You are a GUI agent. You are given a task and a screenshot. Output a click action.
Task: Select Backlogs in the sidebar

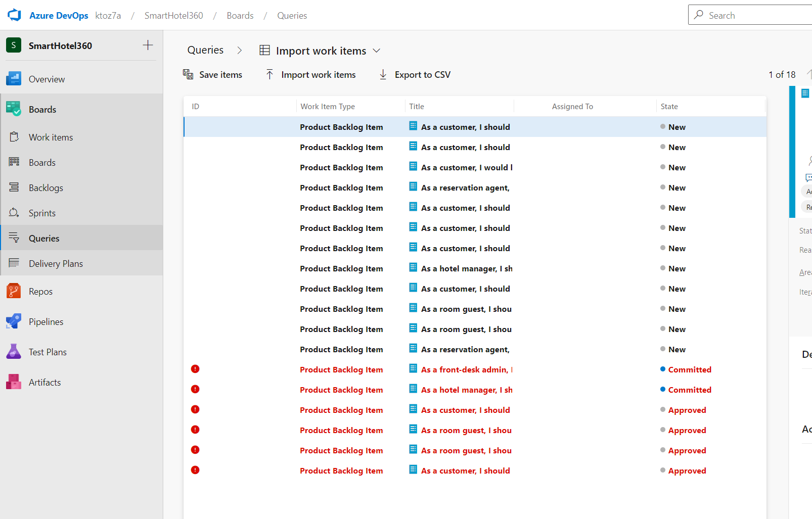pos(46,187)
